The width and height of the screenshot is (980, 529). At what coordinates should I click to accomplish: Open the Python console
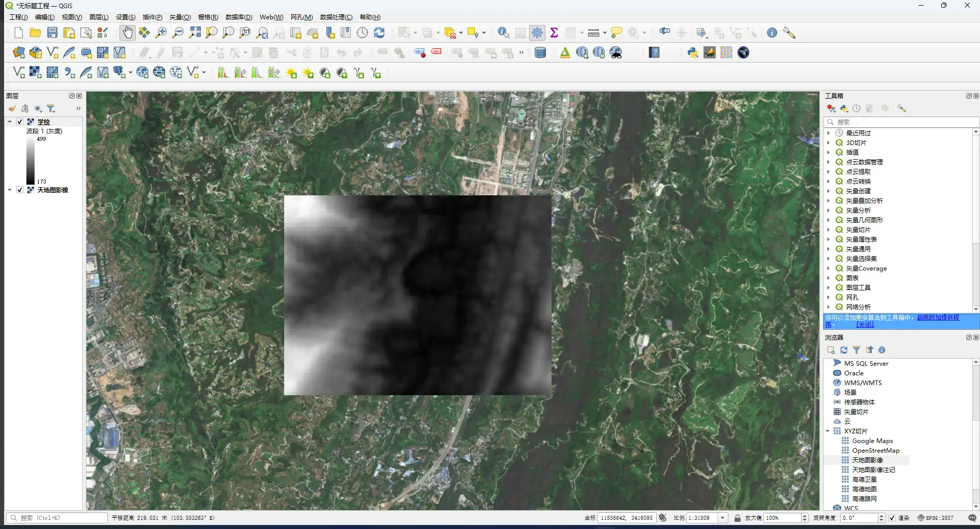pyautogui.click(x=692, y=53)
